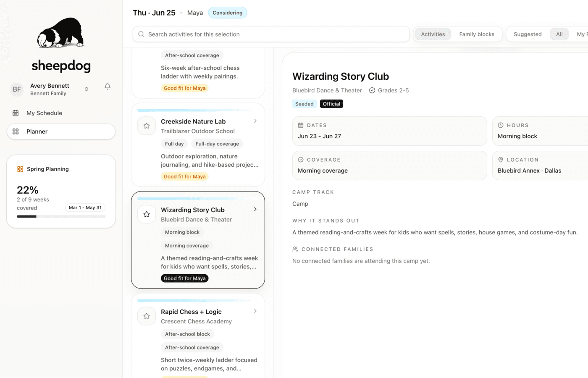Click the Considering status badge
588x378 pixels.
tap(228, 13)
